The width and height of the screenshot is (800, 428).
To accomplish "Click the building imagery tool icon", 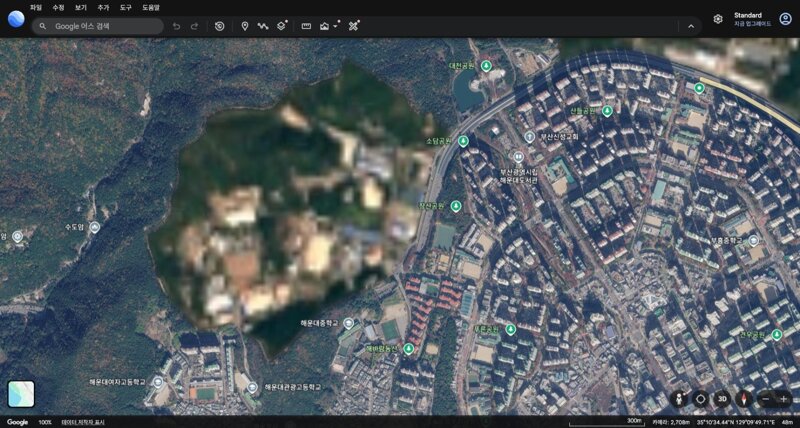I will (324, 27).
